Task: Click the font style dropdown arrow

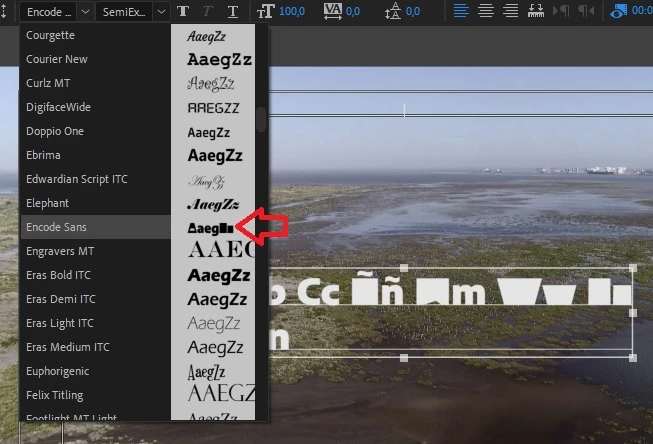Action: 161,12
